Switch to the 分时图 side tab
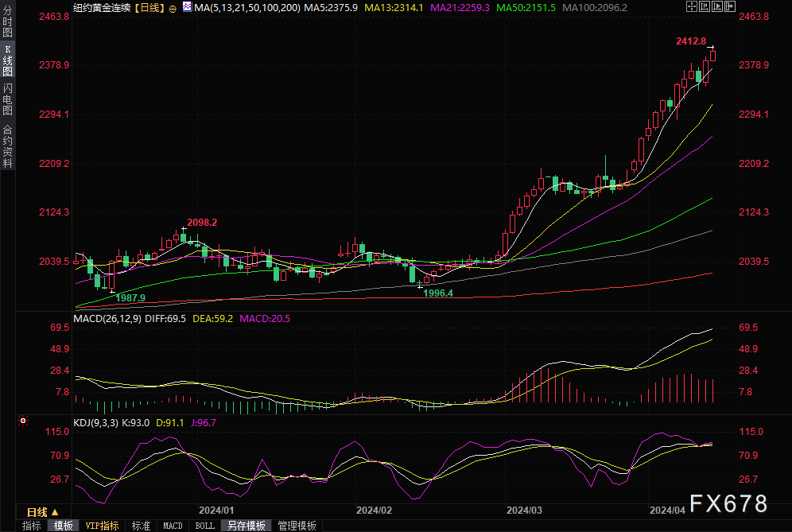This screenshot has width=792, height=532. tap(7, 21)
